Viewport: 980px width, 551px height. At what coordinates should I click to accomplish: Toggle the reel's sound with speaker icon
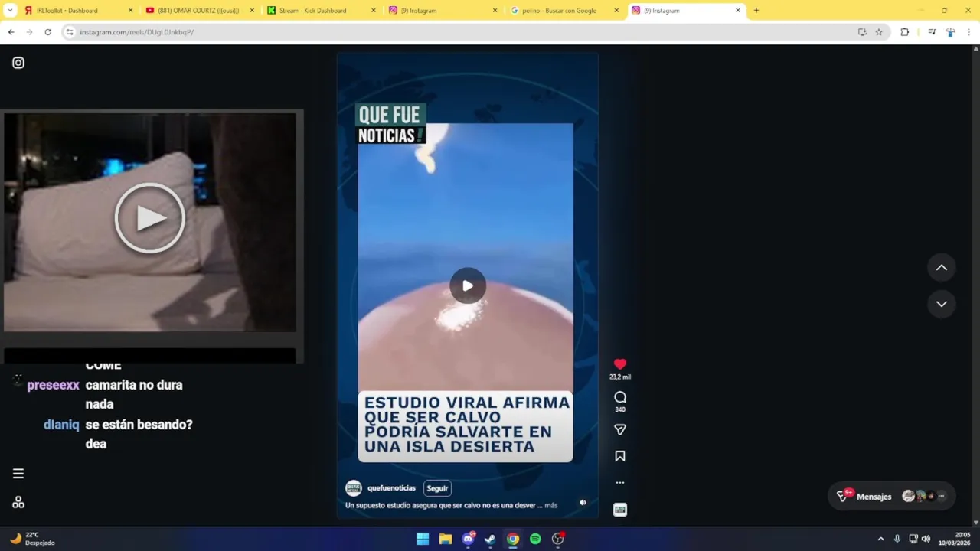(583, 503)
